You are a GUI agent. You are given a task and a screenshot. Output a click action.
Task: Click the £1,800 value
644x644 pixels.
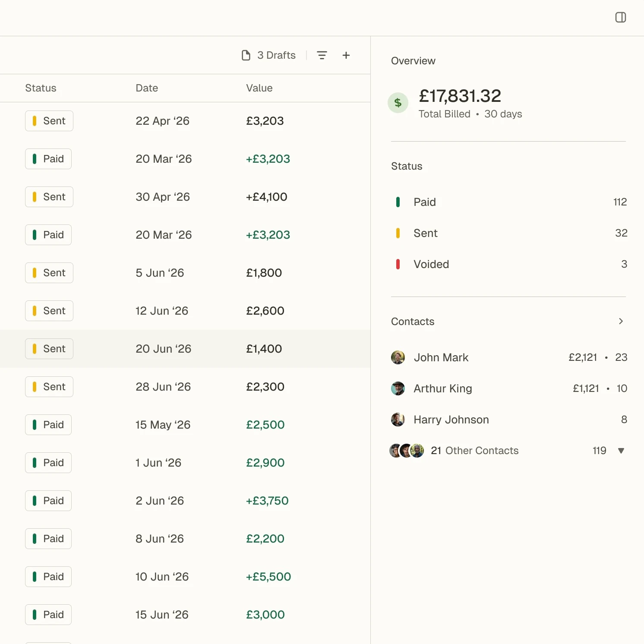coord(264,273)
